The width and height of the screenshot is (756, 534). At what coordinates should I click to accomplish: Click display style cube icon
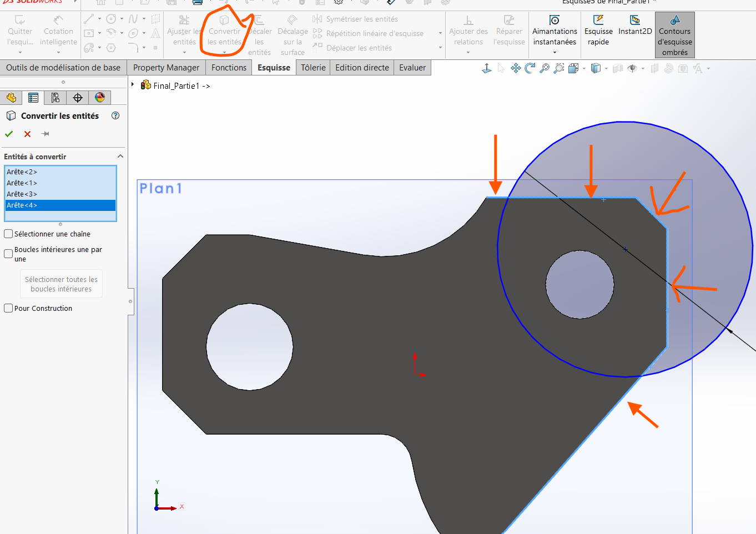(x=596, y=68)
